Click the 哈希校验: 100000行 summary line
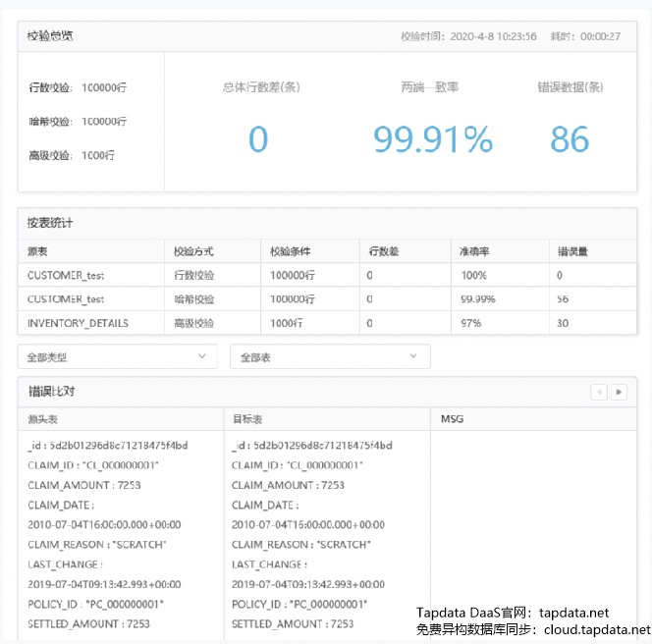Image resolution: width=652 pixels, height=644 pixels. coord(78,122)
